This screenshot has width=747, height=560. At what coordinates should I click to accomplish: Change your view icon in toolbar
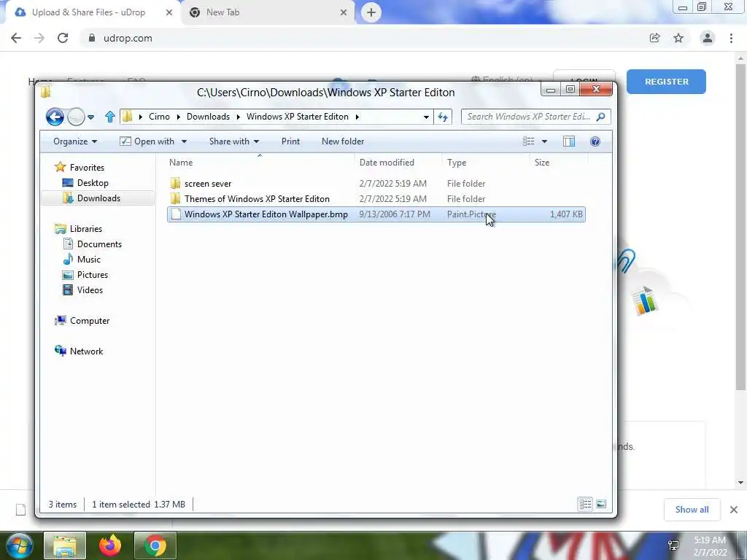click(x=528, y=141)
